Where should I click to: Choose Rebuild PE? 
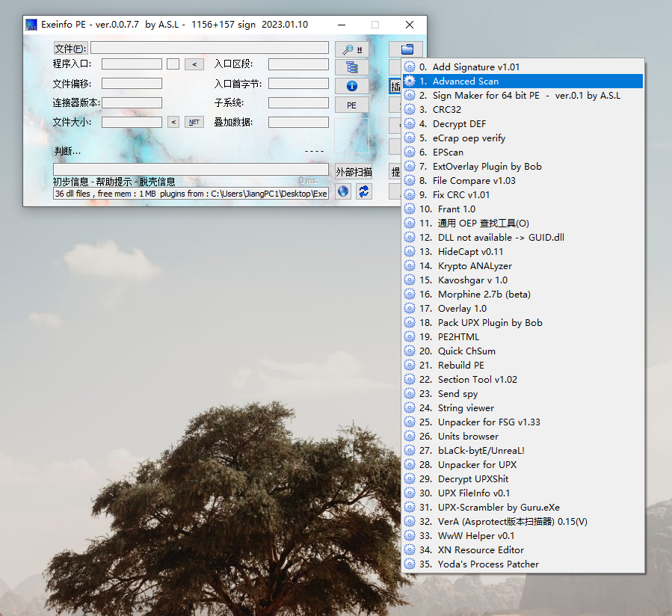(523, 366)
